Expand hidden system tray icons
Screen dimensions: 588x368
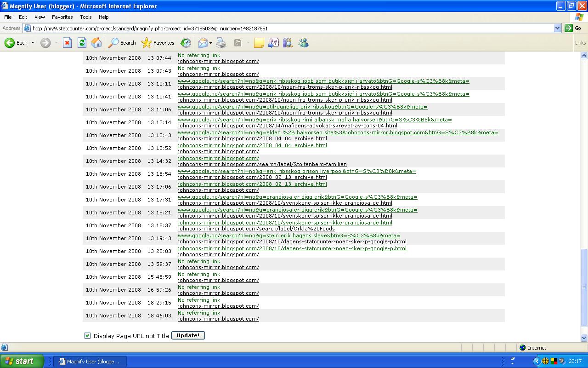click(537, 362)
